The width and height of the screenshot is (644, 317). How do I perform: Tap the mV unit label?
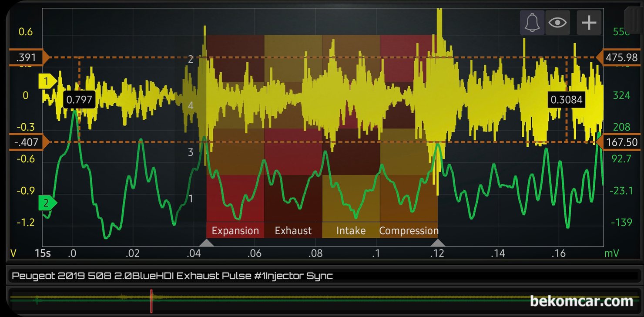(611, 253)
